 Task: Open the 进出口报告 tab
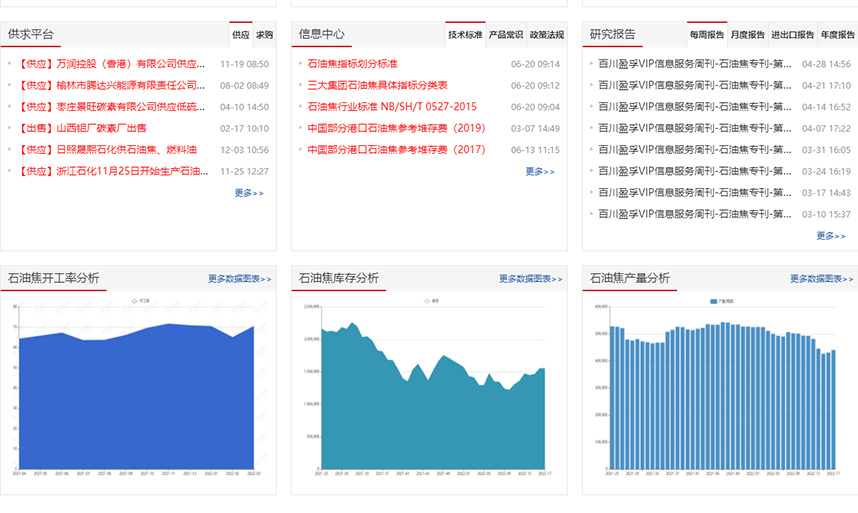tap(793, 35)
